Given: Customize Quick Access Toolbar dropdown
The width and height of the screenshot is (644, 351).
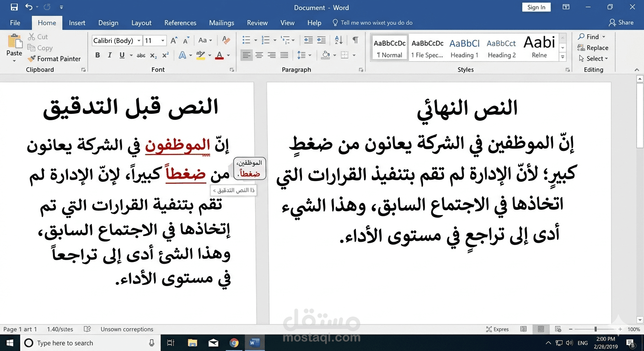Looking at the screenshot, I should [61, 8].
